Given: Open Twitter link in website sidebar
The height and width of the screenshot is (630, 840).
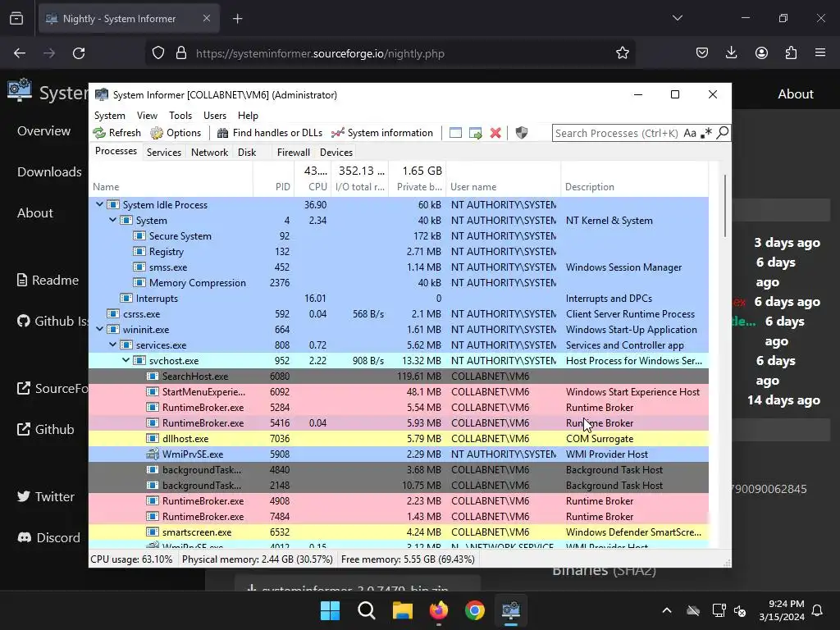Looking at the screenshot, I should 46,496.
